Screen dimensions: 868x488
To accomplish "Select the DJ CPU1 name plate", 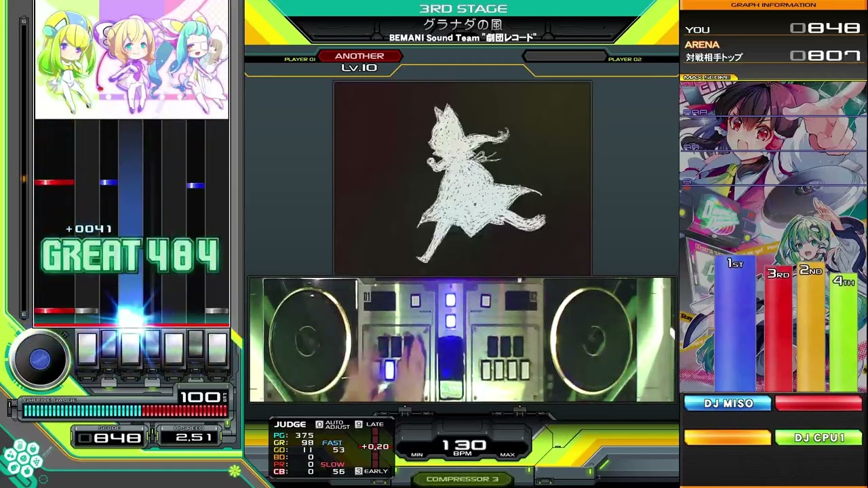I will (x=818, y=438).
